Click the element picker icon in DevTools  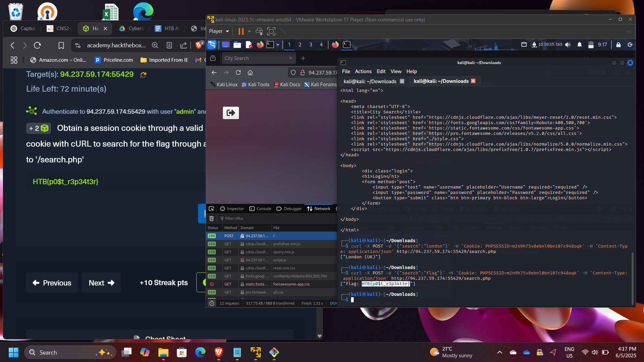211,209
